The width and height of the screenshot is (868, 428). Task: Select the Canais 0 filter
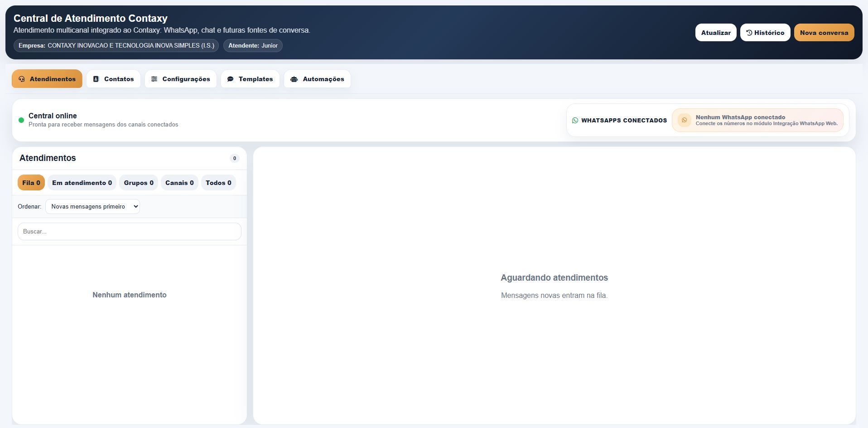click(179, 183)
